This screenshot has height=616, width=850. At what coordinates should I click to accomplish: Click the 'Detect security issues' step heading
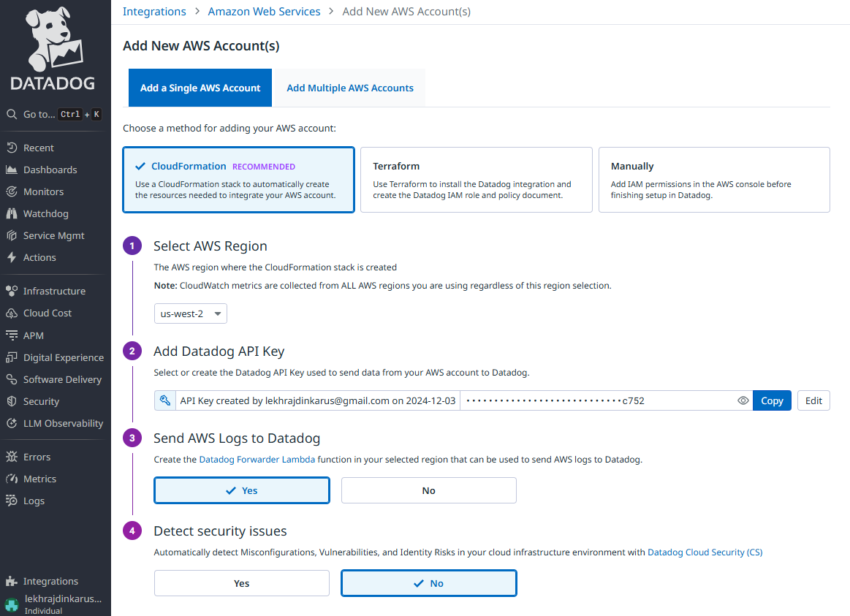pos(220,531)
